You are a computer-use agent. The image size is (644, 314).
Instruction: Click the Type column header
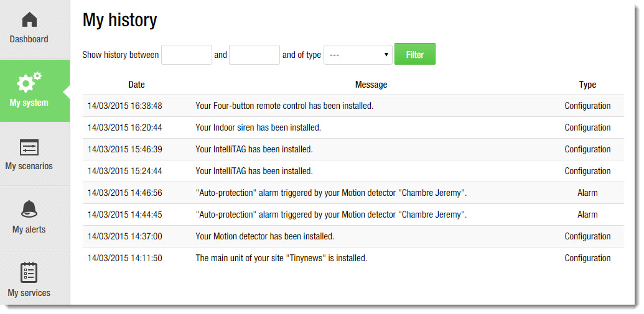point(587,85)
